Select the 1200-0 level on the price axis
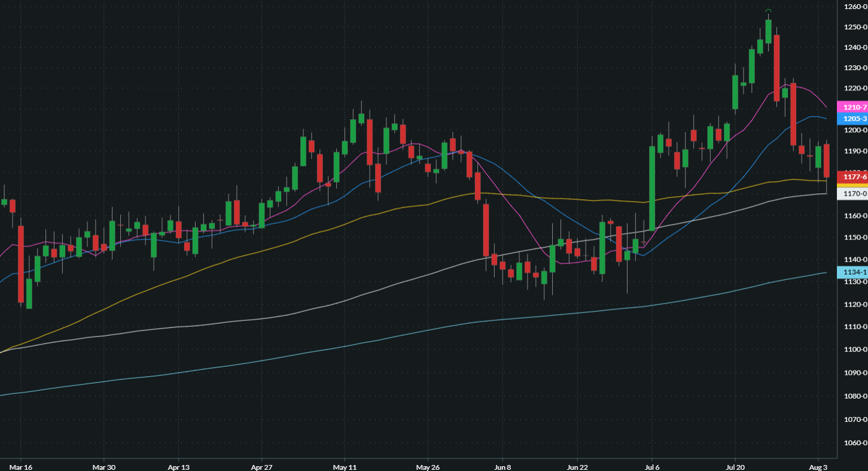The image size is (868, 471). click(855, 130)
